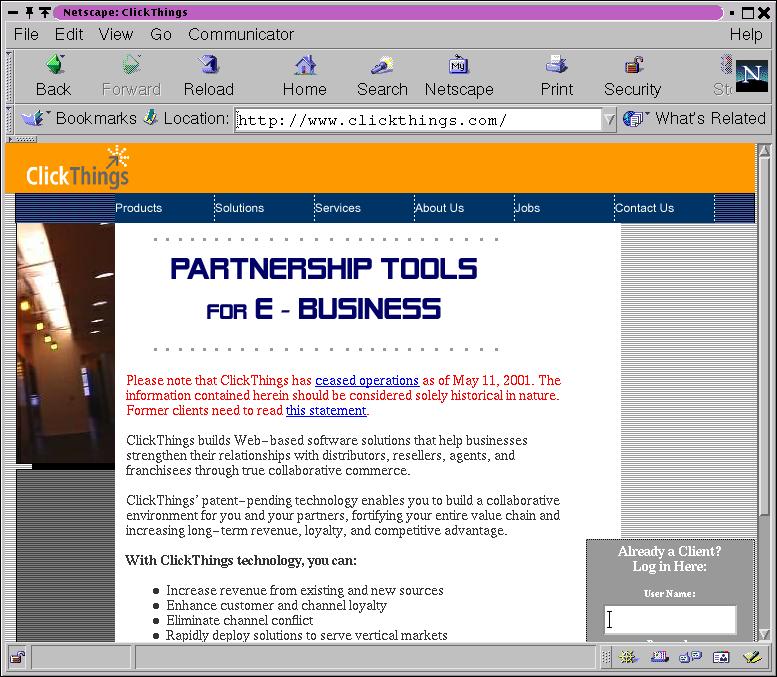Image resolution: width=777 pixels, height=677 pixels.
Task: Open the window menu button
Action: [13, 12]
